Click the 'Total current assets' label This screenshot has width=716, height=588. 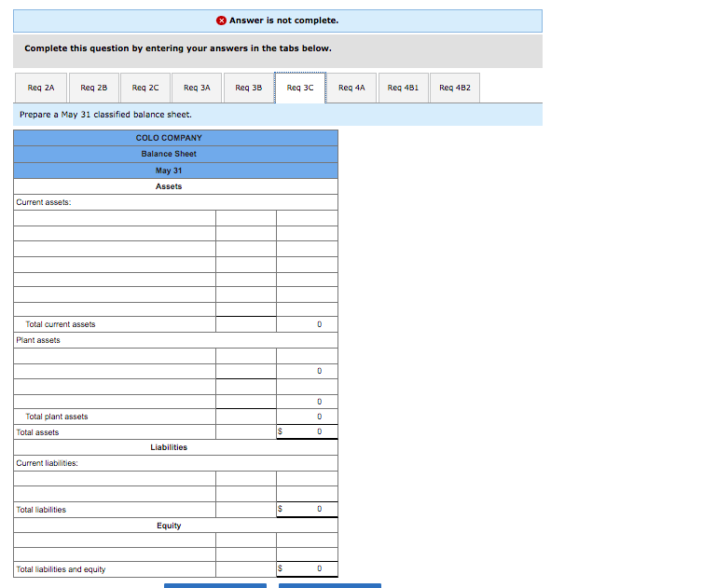click(x=61, y=324)
